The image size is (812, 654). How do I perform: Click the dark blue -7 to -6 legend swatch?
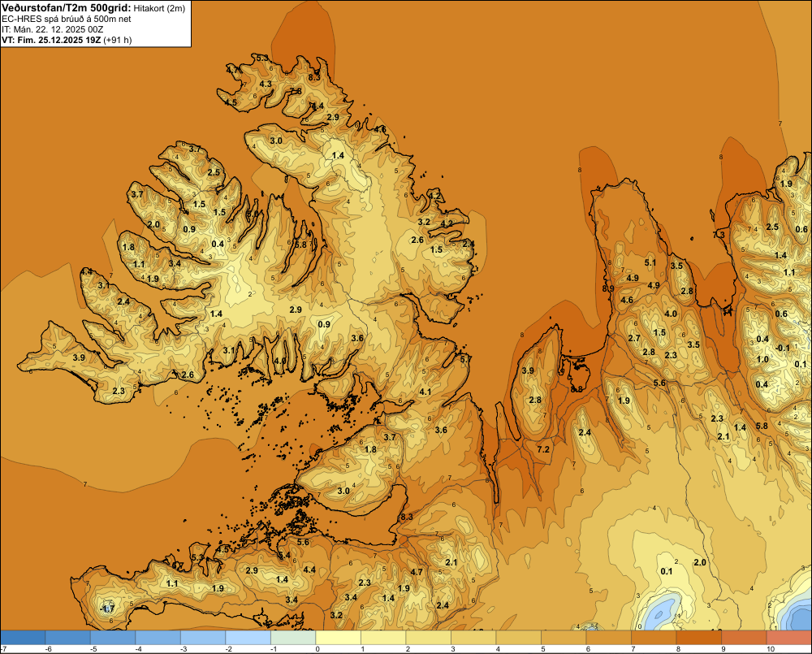tap(23, 638)
